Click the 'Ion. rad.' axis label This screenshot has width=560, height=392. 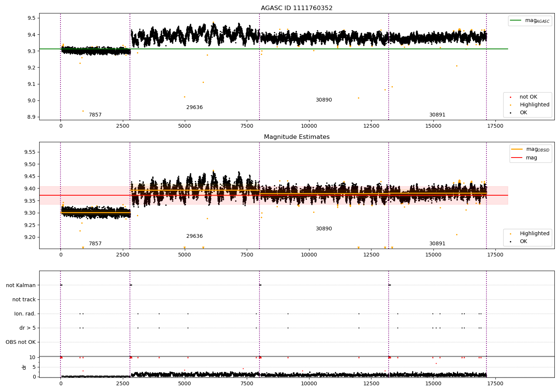25,314
